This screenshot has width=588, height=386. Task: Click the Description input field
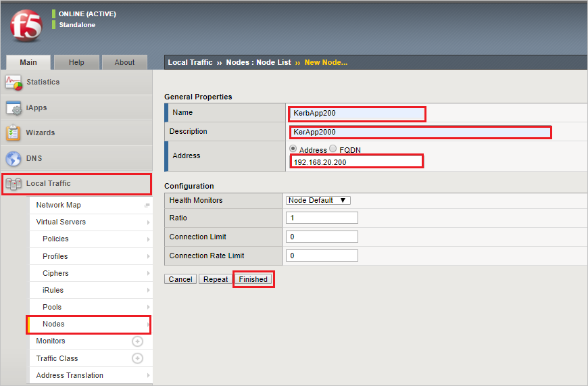420,132
